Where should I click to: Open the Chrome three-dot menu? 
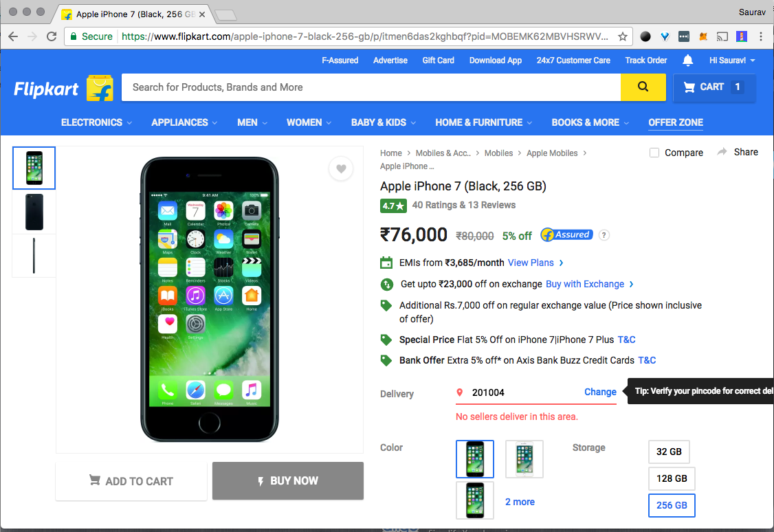coord(761,36)
